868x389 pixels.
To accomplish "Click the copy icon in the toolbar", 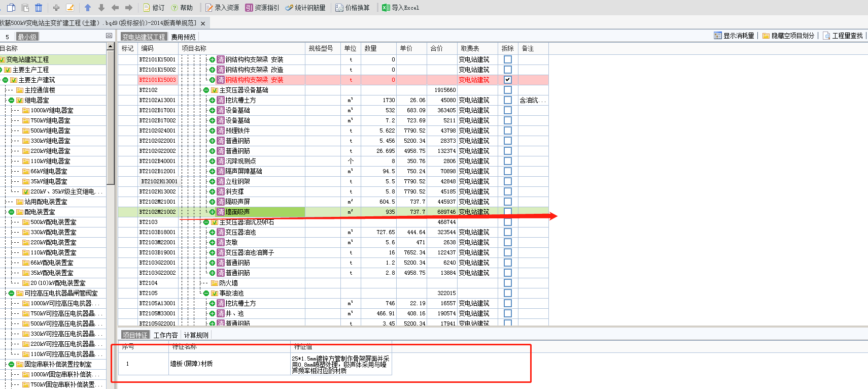I will pyautogui.click(x=11, y=8).
